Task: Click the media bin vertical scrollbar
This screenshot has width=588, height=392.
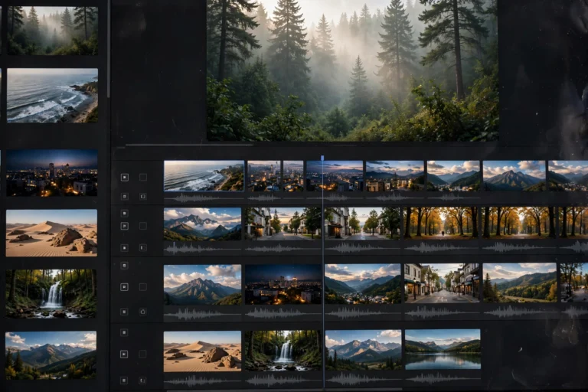Action: pos(109,49)
